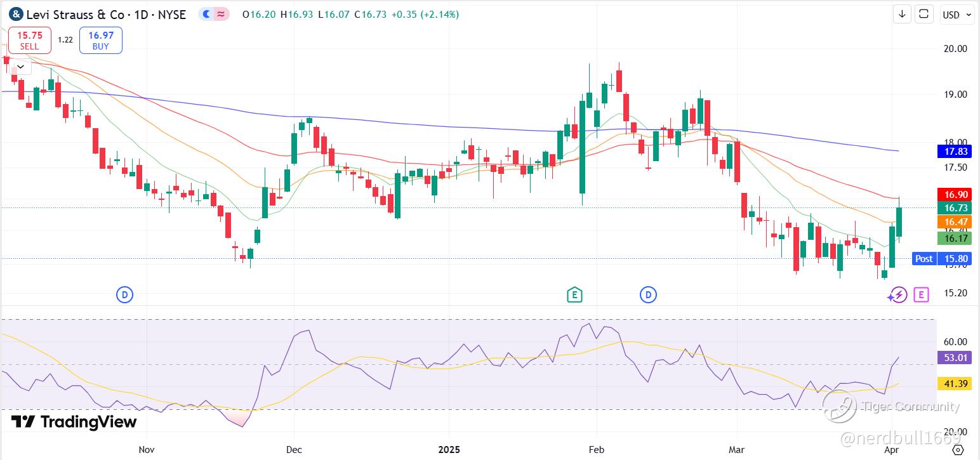The image size is (980, 460).
Task: Click the February dividend D marker
Action: coord(648,294)
